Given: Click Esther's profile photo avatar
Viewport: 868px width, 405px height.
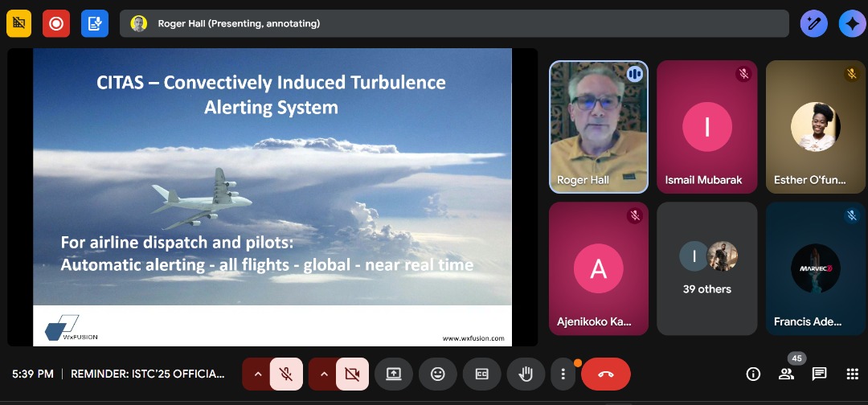Looking at the screenshot, I should pyautogui.click(x=816, y=127).
